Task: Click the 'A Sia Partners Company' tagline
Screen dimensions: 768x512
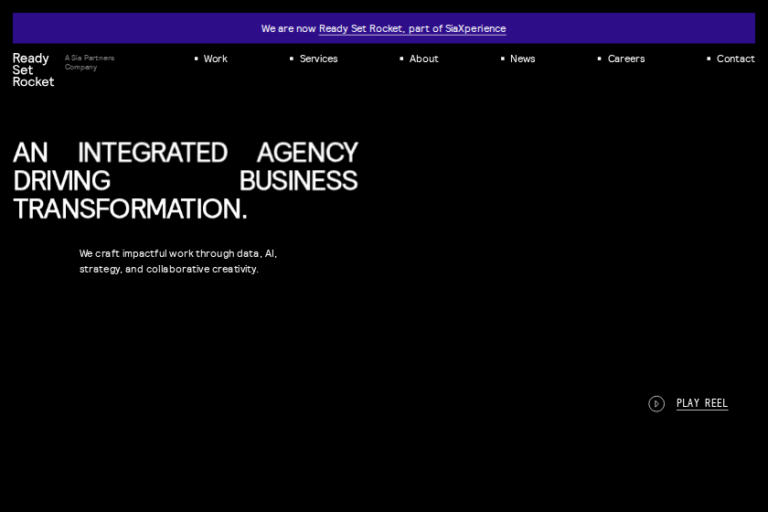Action: 89,62
